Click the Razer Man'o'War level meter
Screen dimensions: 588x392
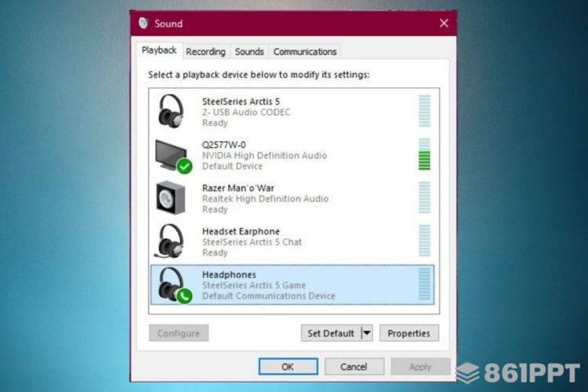pyautogui.click(x=424, y=198)
